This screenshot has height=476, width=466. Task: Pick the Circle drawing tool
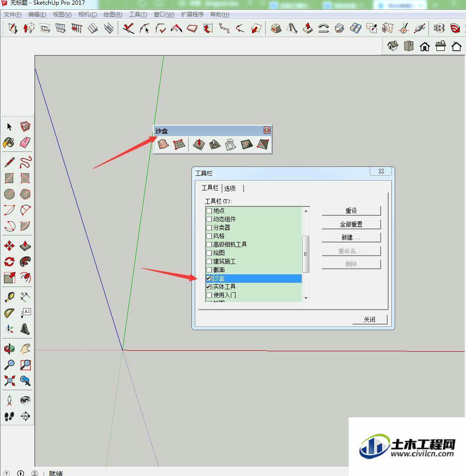click(x=9, y=194)
